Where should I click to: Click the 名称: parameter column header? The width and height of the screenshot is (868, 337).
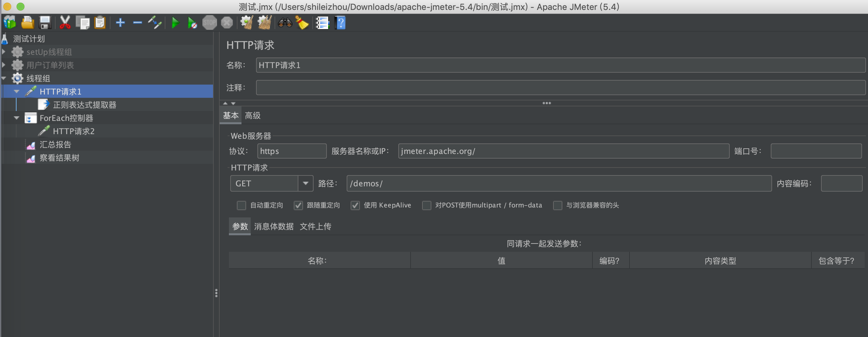320,260
